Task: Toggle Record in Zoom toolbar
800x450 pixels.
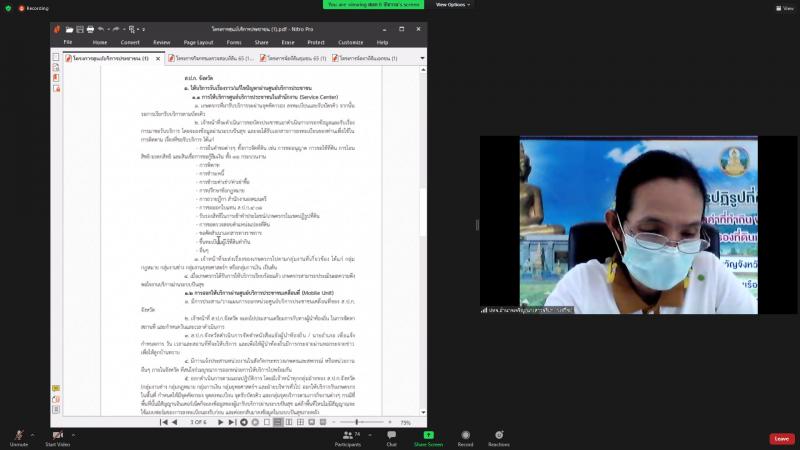Action: 465,438
